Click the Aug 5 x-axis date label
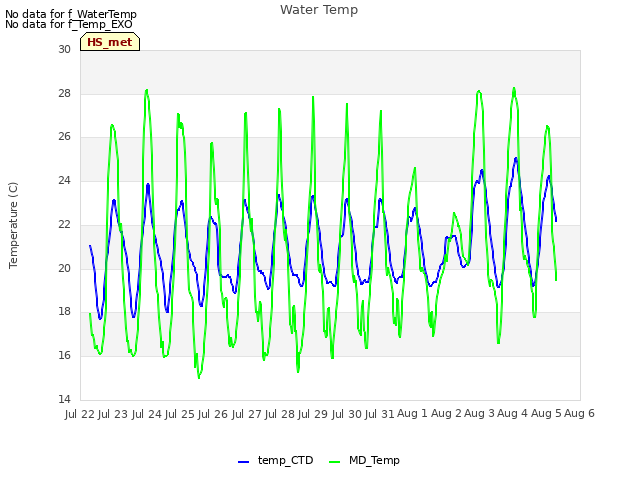This screenshot has width=640, height=480. click(x=547, y=413)
